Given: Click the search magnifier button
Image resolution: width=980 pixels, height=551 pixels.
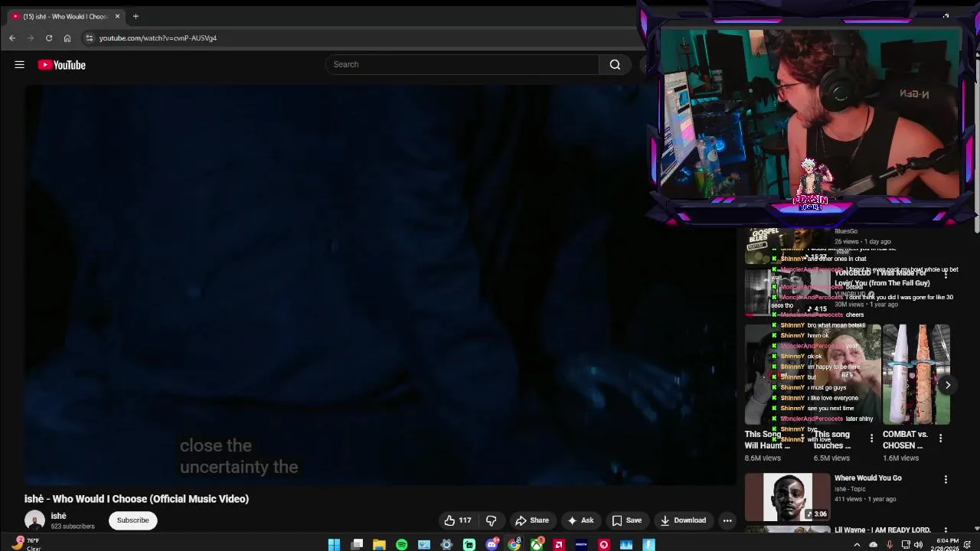Looking at the screenshot, I should (x=615, y=64).
